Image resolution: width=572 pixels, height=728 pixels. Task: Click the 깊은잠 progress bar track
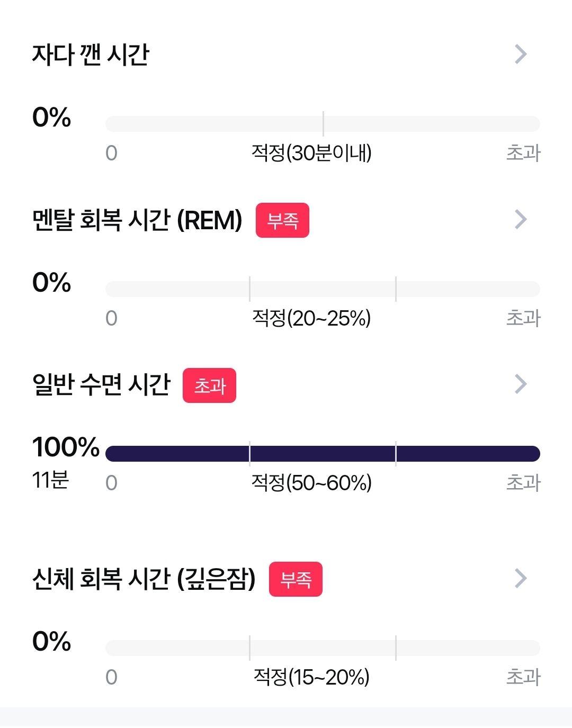point(323,648)
